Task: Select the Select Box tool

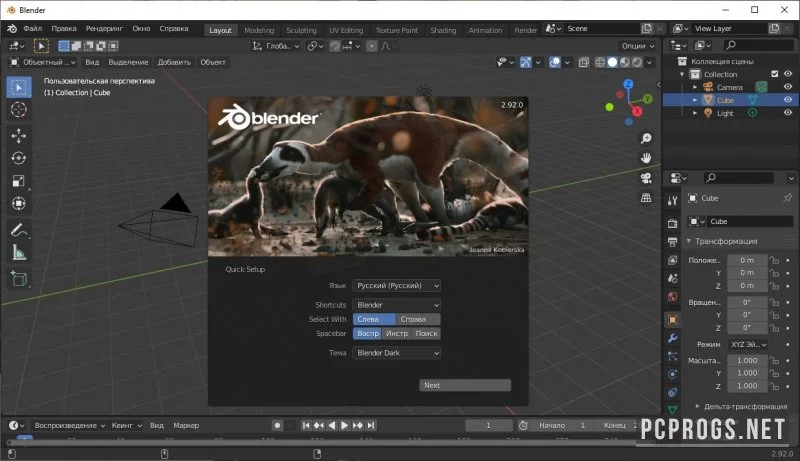Action: [19, 87]
